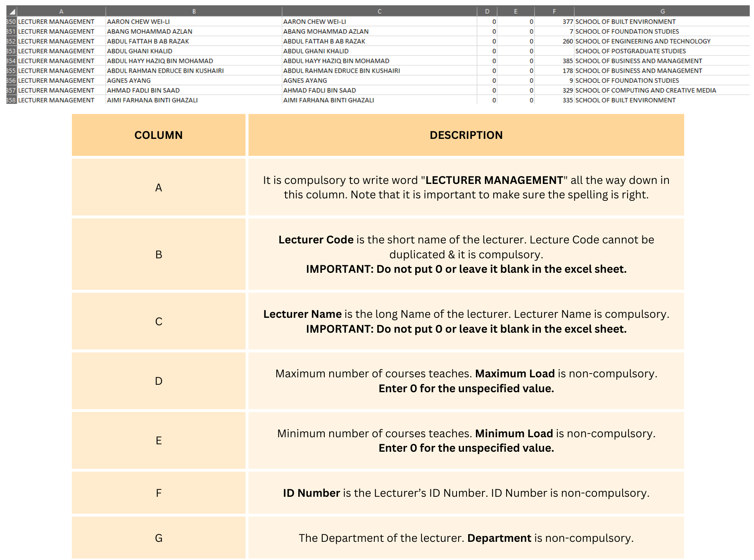Click cell with AARON CHEW WEI-LI in column B
This screenshot has width=754, height=560.
click(x=138, y=21)
